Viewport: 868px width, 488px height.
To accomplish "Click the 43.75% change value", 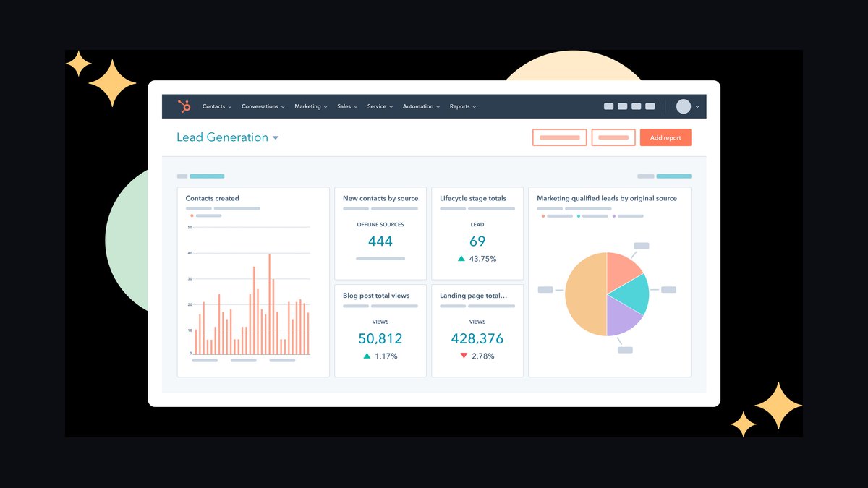I will [483, 259].
